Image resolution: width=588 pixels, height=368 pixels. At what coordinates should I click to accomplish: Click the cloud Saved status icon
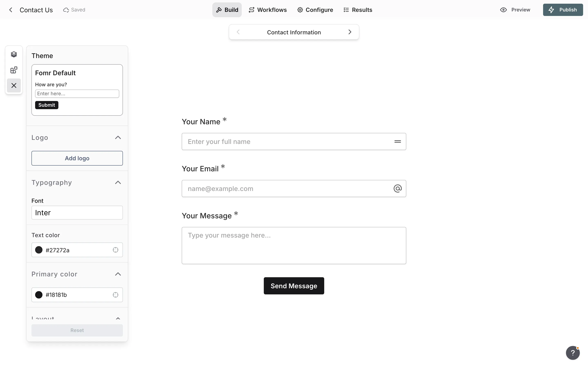click(x=66, y=10)
